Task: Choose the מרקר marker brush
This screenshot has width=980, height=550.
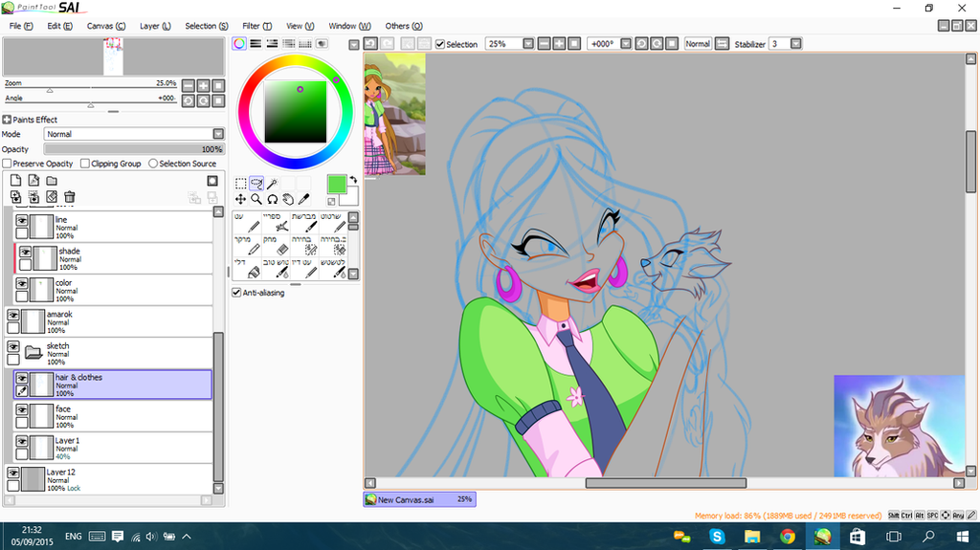Action: pyautogui.click(x=248, y=245)
